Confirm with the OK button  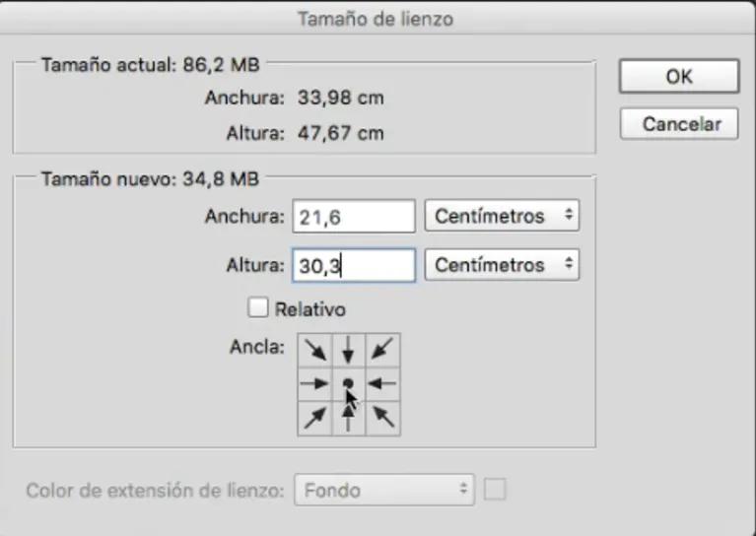coord(679,76)
